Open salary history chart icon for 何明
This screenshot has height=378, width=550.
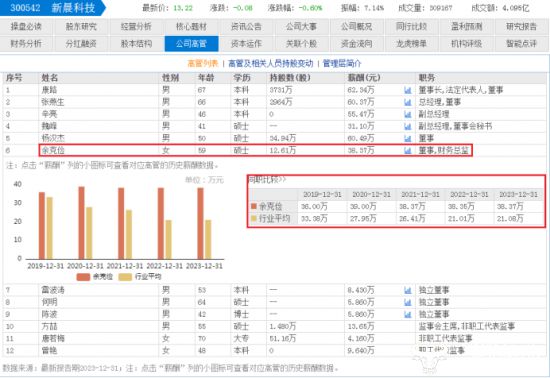coord(408,302)
